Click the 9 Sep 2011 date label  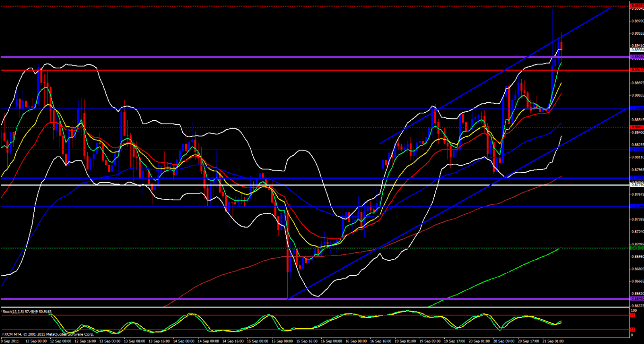point(10,341)
